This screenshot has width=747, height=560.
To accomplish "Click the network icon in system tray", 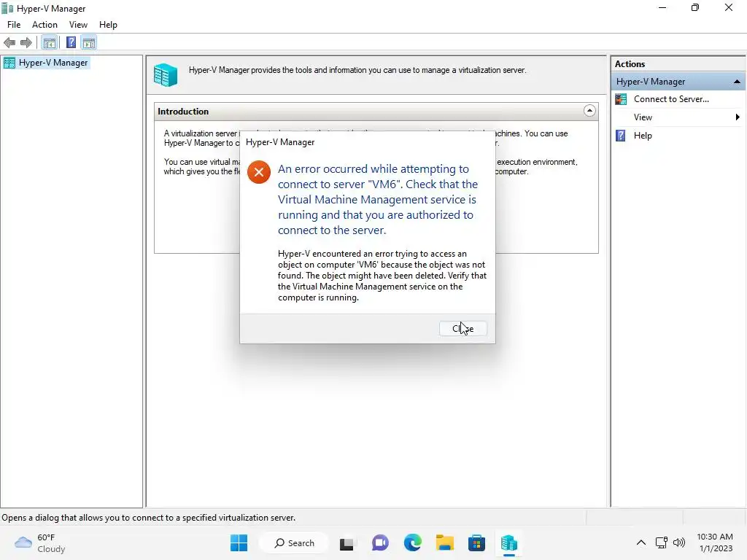I will pos(661,542).
